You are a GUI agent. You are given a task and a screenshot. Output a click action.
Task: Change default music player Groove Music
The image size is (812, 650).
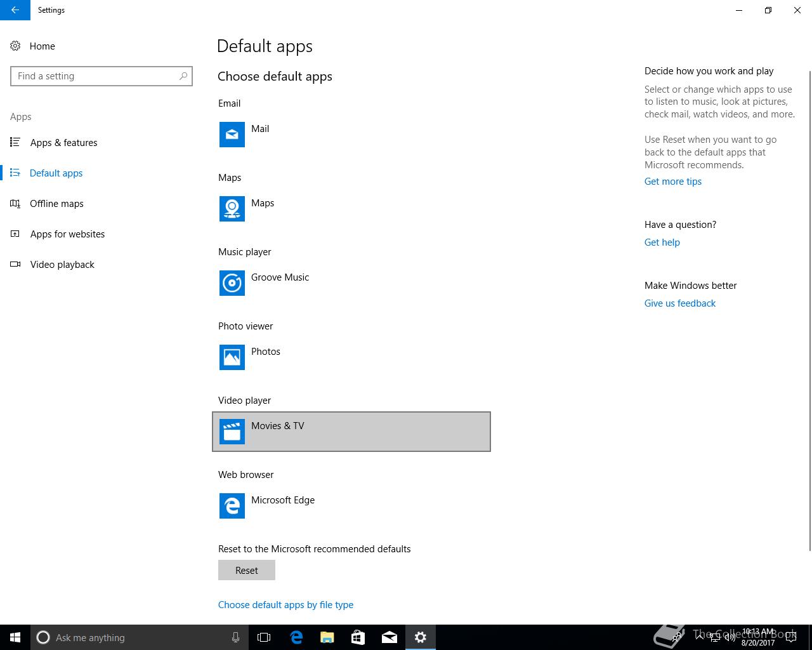click(351, 283)
